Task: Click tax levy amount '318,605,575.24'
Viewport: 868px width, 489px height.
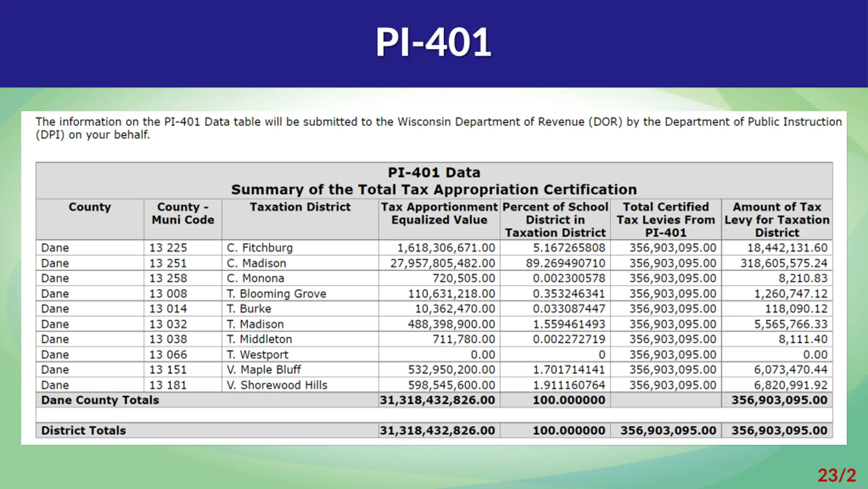Action: pyautogui.click(x=784, y=263)
